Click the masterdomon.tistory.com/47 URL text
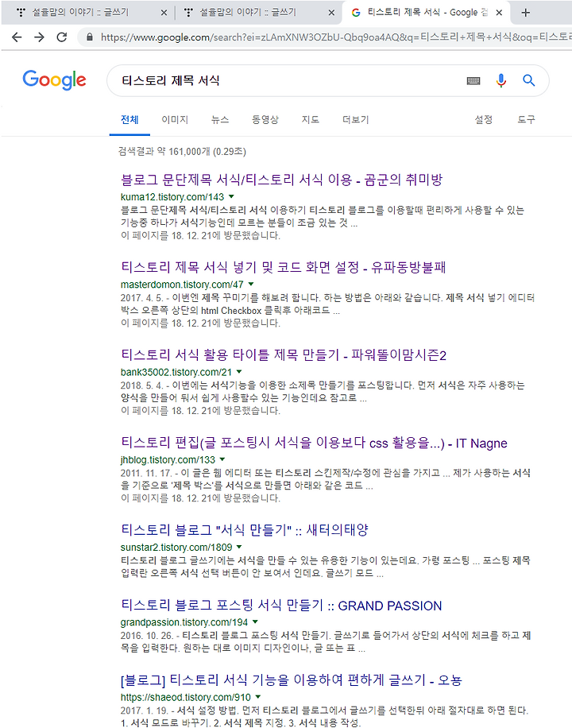Viewport: 572px width, 728px height. (x=182, y=285)
